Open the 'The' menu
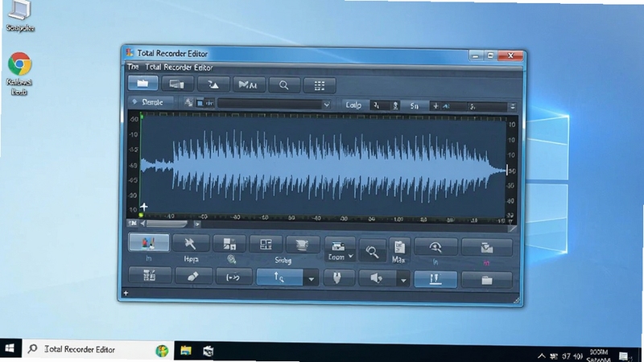The width and height of the screenshot is (644, 362). [133, 67]
